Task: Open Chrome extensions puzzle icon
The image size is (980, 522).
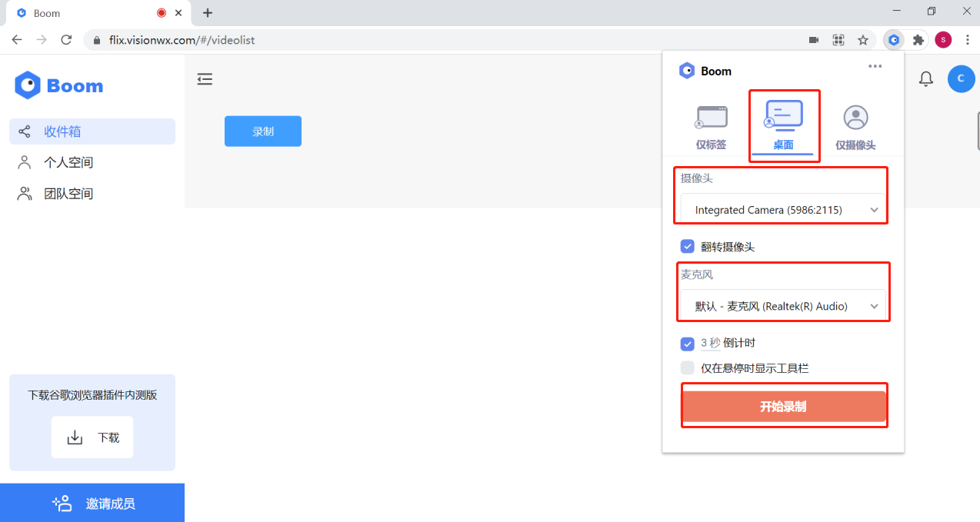Action: tap(918, 40)
